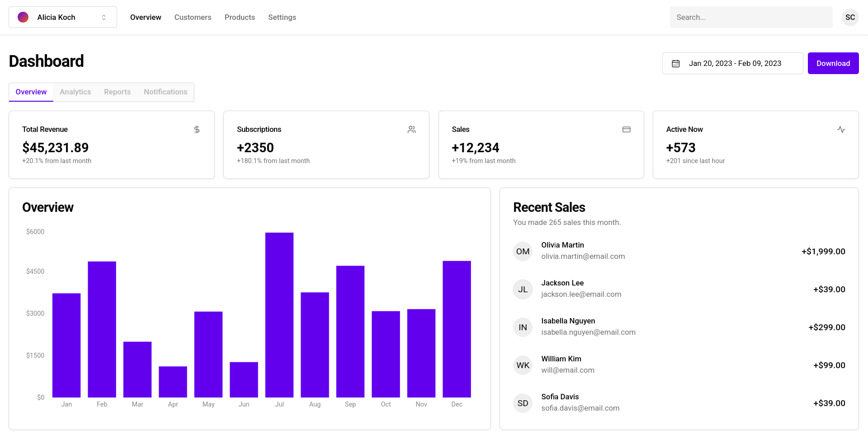This screenshot has height=435, width=868.
Task: Click the calendar icon in date range picker
Action: [675, 64]
